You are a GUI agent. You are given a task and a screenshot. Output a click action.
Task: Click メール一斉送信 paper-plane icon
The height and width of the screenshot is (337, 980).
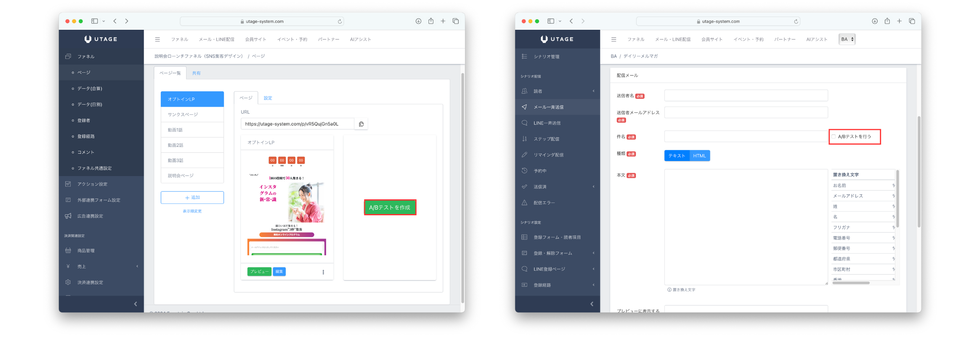[x=524, y=107]
